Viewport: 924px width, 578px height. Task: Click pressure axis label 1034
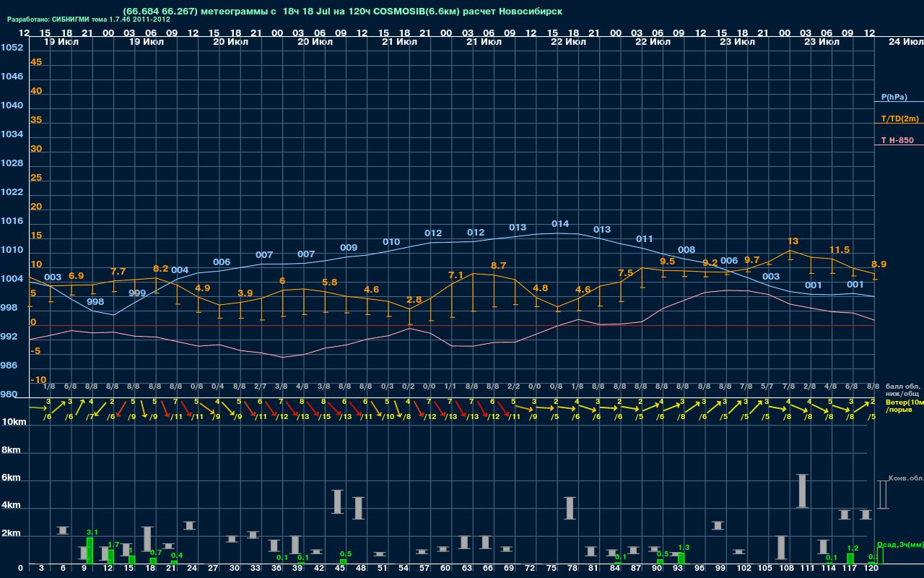[12, 134]
